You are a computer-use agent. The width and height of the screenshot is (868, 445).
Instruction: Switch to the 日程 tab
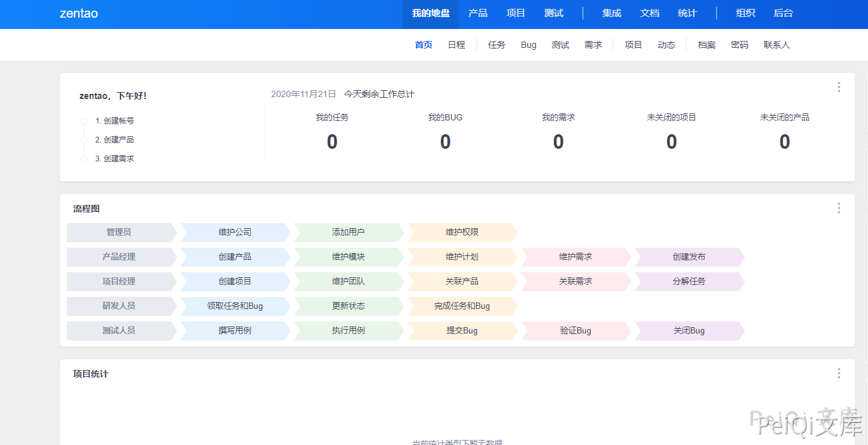point(456,45)
